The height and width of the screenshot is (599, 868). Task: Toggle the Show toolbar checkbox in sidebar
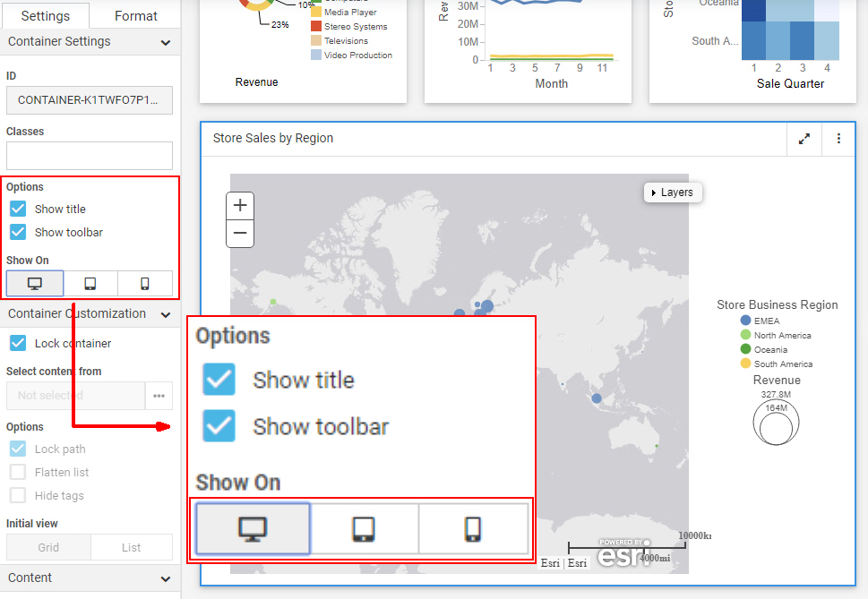coord(18,232)
